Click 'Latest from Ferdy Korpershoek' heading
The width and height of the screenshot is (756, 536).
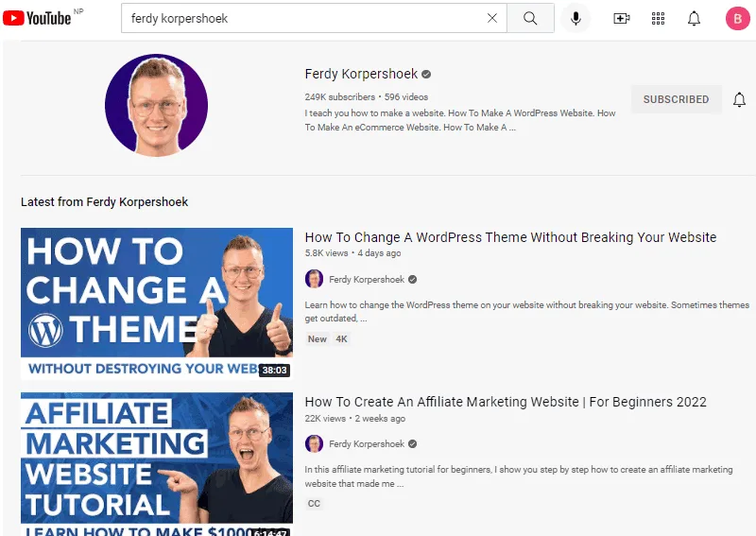point(104,201)
